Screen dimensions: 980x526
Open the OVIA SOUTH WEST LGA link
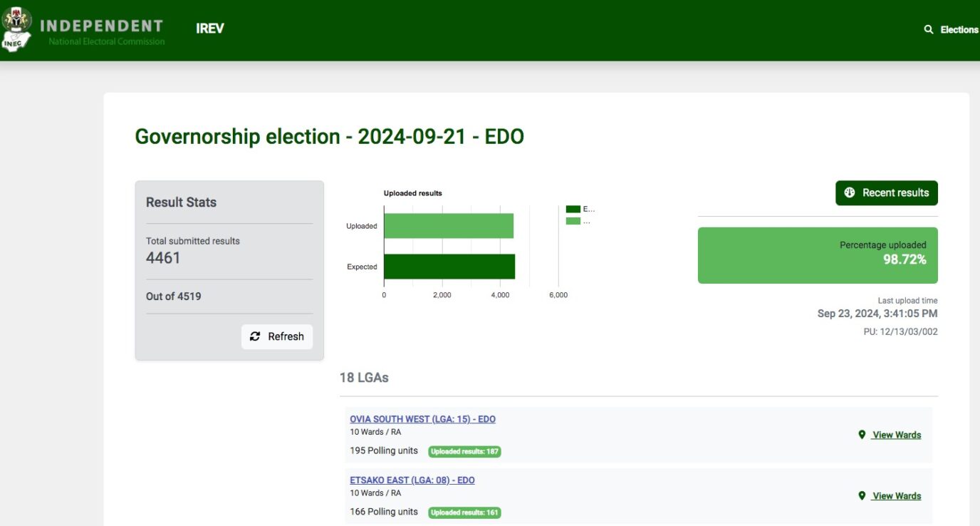pyautogui.click(x=422, y=419)
